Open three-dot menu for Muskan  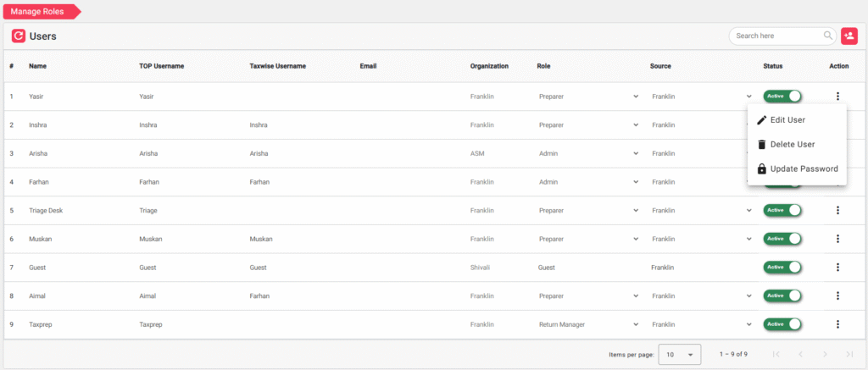pos(837,239)
